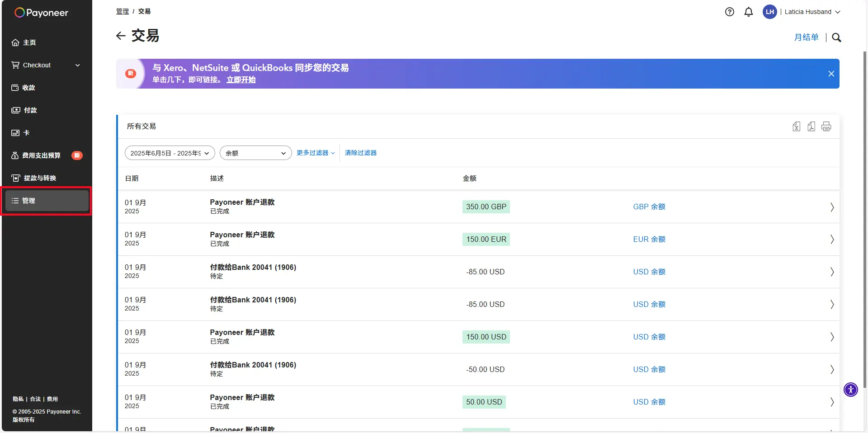Click the 所有交易 heading
The image size is (868, 433).
(142, 126)
